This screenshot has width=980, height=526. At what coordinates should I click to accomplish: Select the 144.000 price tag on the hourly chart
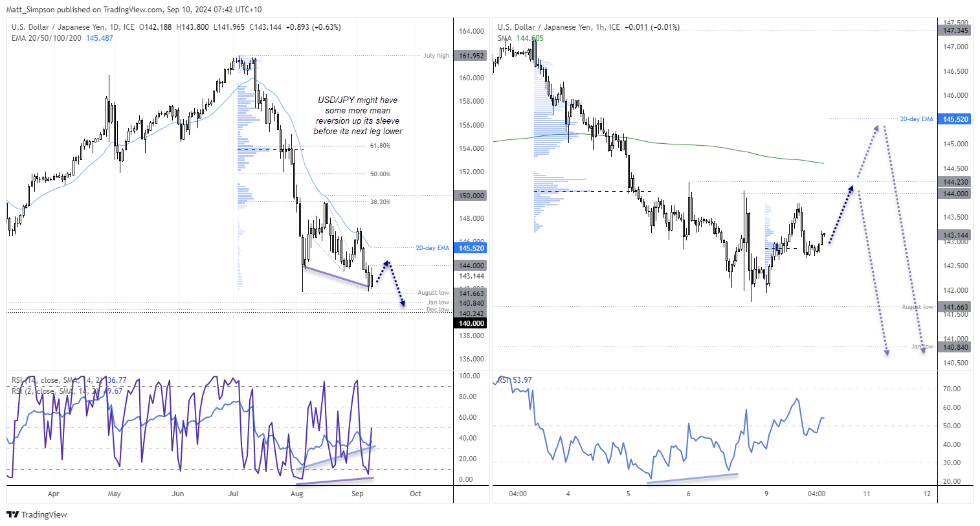point(955,194)
